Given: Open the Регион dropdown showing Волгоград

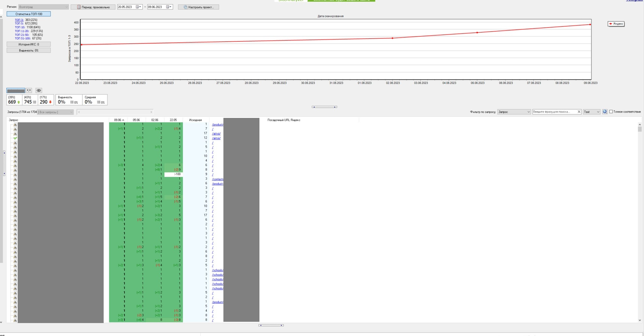Looking at the screenshot, I should coord(43,7).
